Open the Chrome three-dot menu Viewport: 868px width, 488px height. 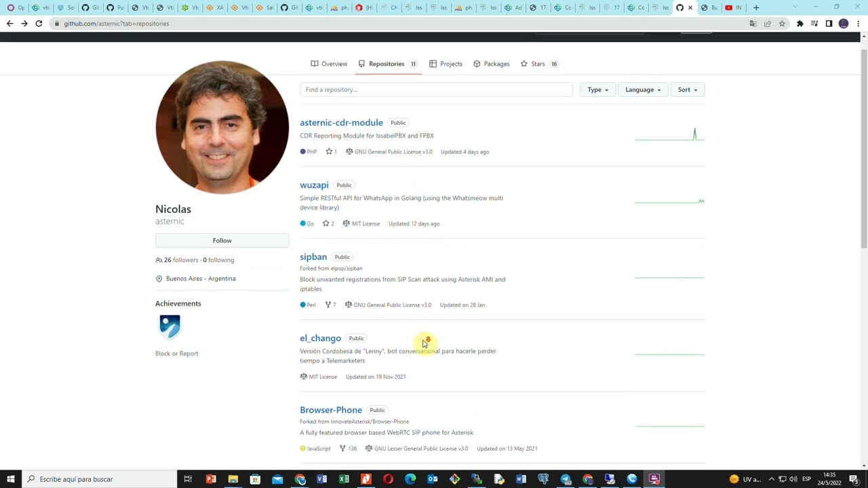[x=858, y=24]
